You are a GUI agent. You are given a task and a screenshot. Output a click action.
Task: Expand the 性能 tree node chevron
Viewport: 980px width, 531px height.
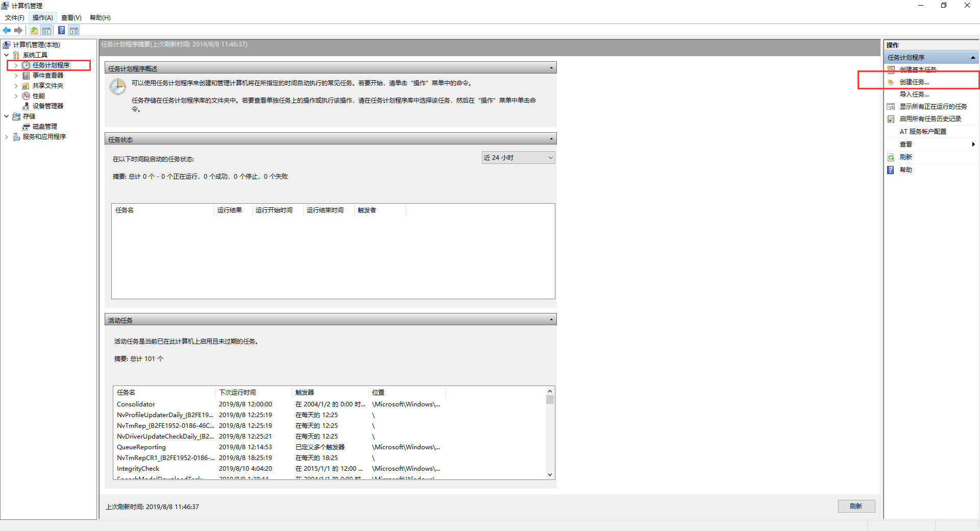(x=16, y=96)
